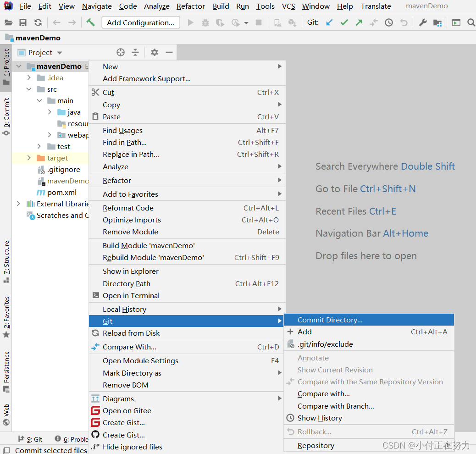Click the Save All toolbar icon
476x454 pixels.
click(x=23, y=22)
